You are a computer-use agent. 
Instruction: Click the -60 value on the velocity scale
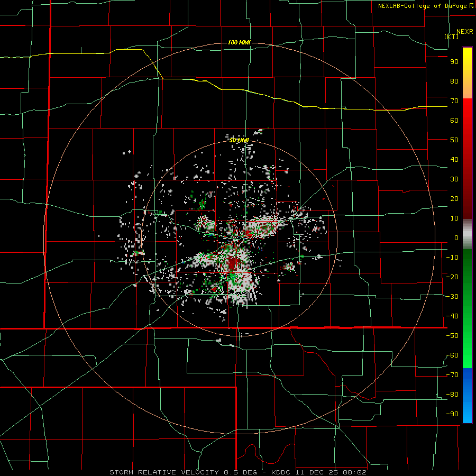(452, 355)
